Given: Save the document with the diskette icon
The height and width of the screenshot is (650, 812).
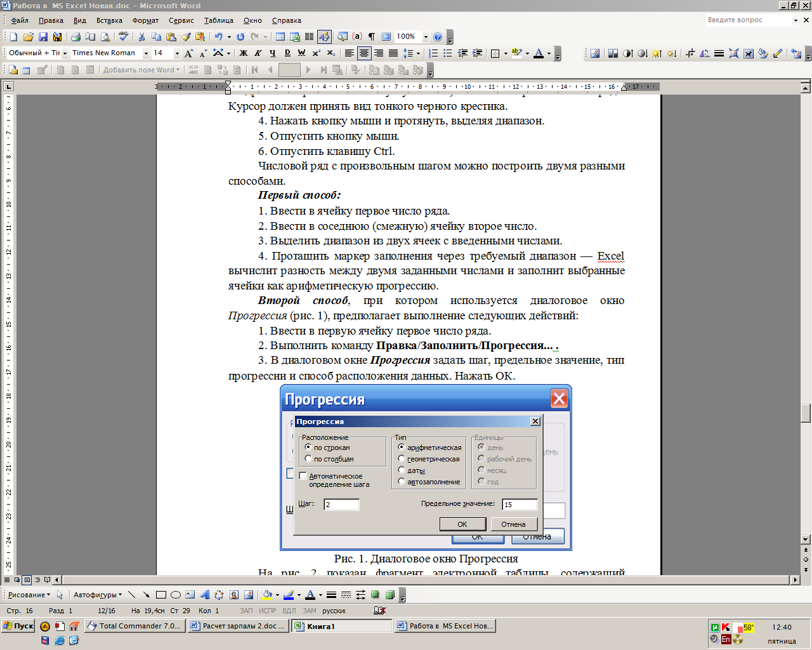Looking at the screenshot, I should tap(43, 37).
